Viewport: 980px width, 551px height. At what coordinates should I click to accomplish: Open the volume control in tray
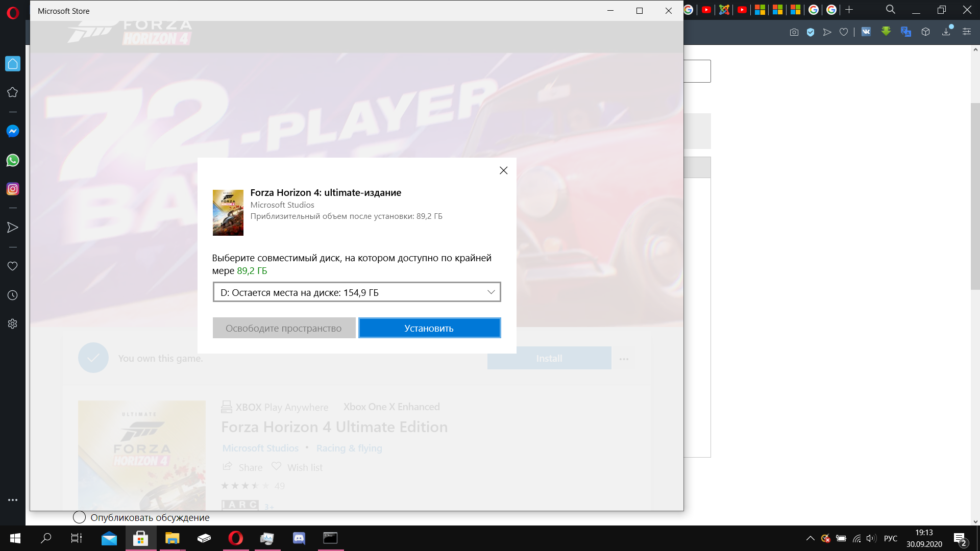pos(871,538)
